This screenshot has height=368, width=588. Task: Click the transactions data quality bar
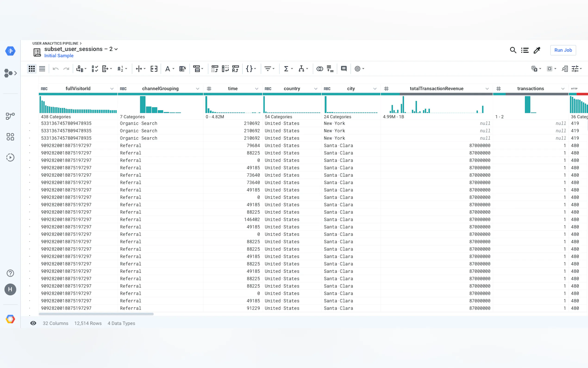coord(531,94)
